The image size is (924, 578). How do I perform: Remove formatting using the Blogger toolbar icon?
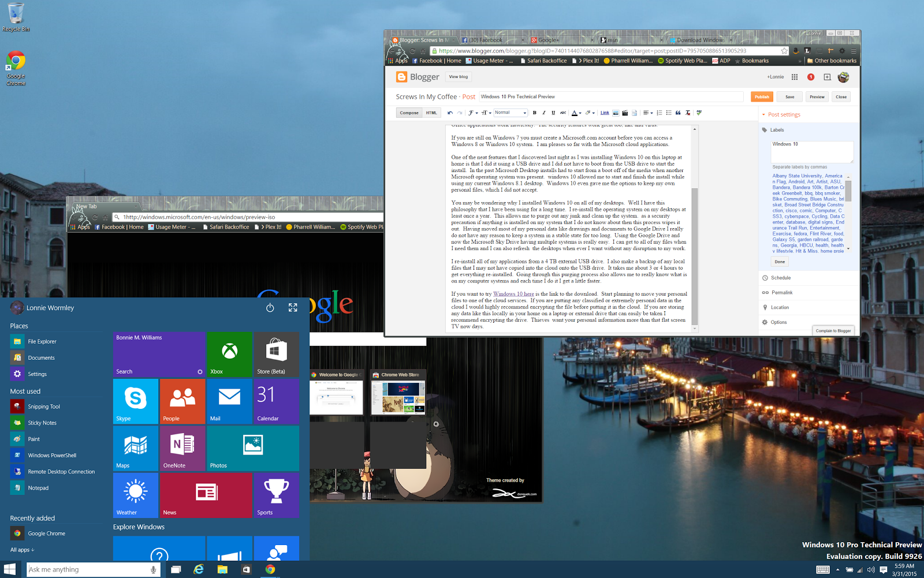688,113
